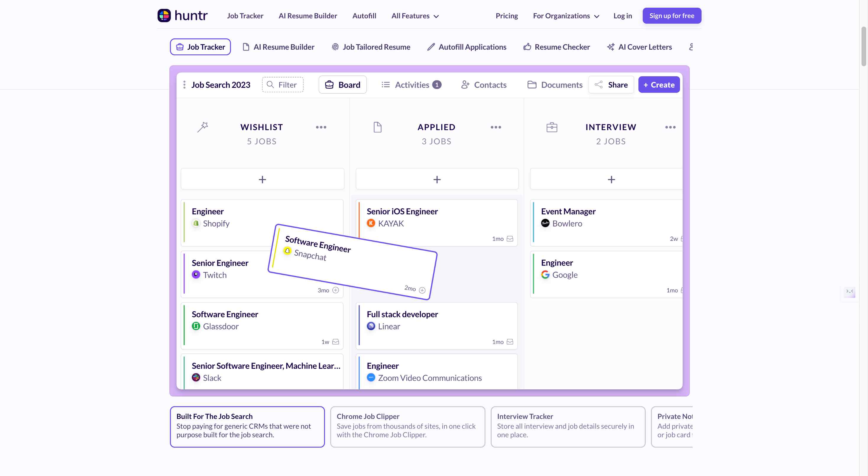Click the Log in link

tap(622, 16)
